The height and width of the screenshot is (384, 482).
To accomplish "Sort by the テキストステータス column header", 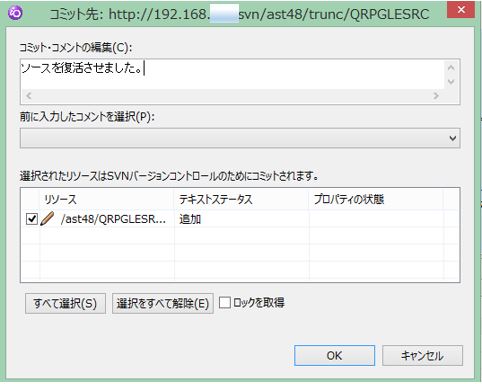I will (x=242, y=199).
